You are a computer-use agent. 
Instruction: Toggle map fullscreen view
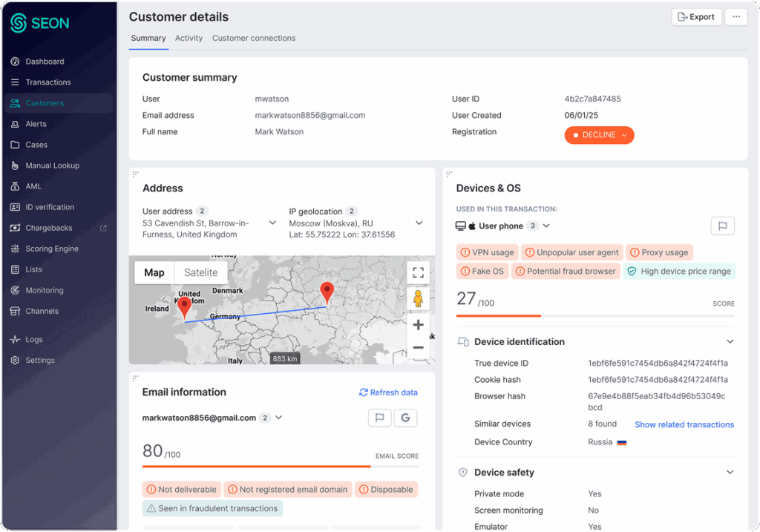[418, 272]
